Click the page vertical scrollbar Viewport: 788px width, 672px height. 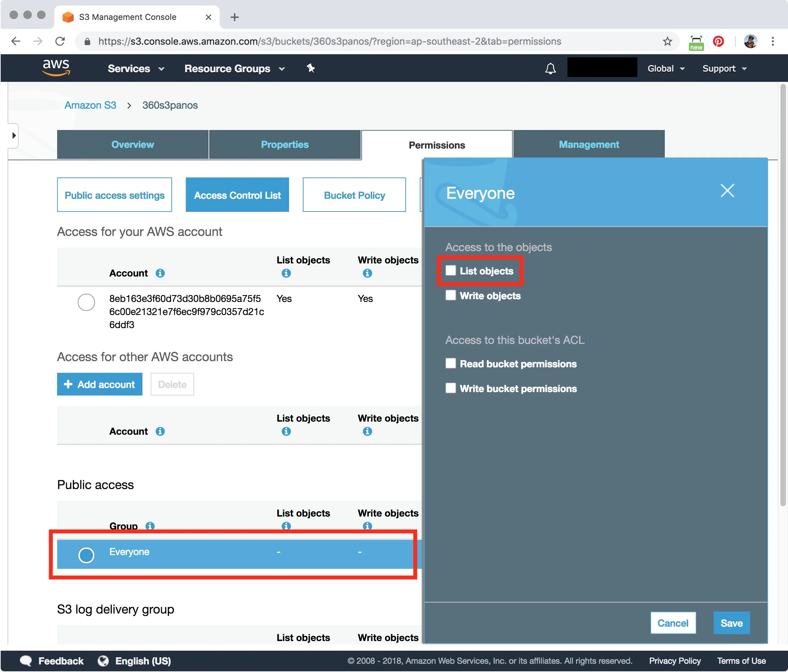click(x=783, y=295)
